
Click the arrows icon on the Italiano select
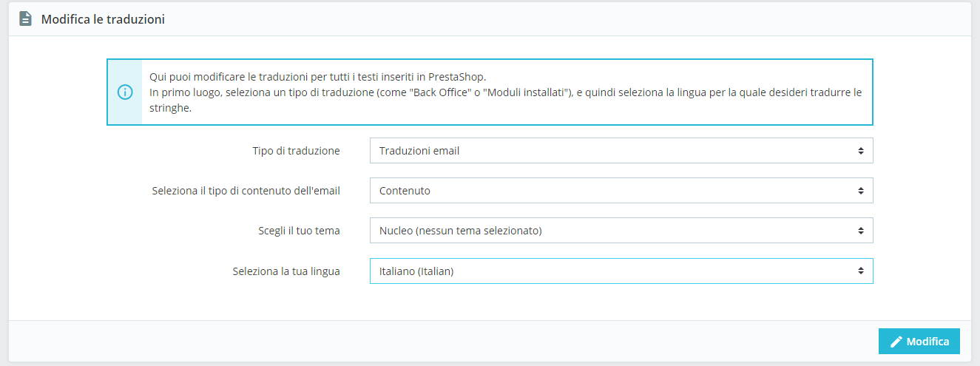(x=861, y=271)
